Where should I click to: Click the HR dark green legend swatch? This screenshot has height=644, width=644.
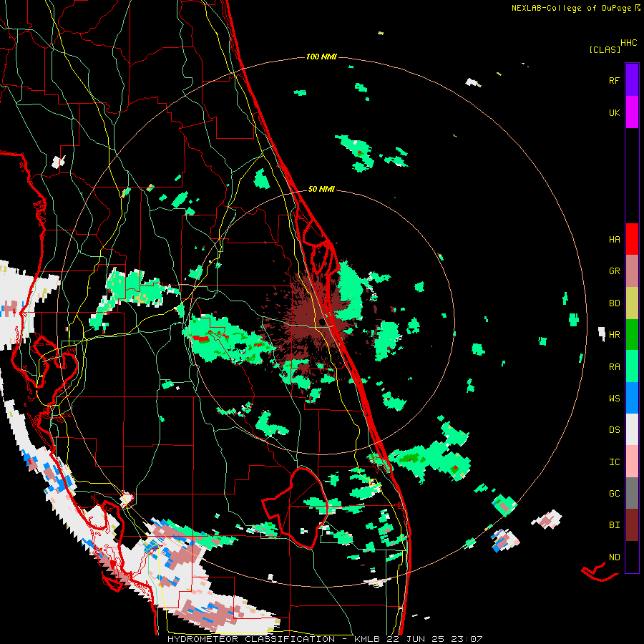tap(632, 334)
